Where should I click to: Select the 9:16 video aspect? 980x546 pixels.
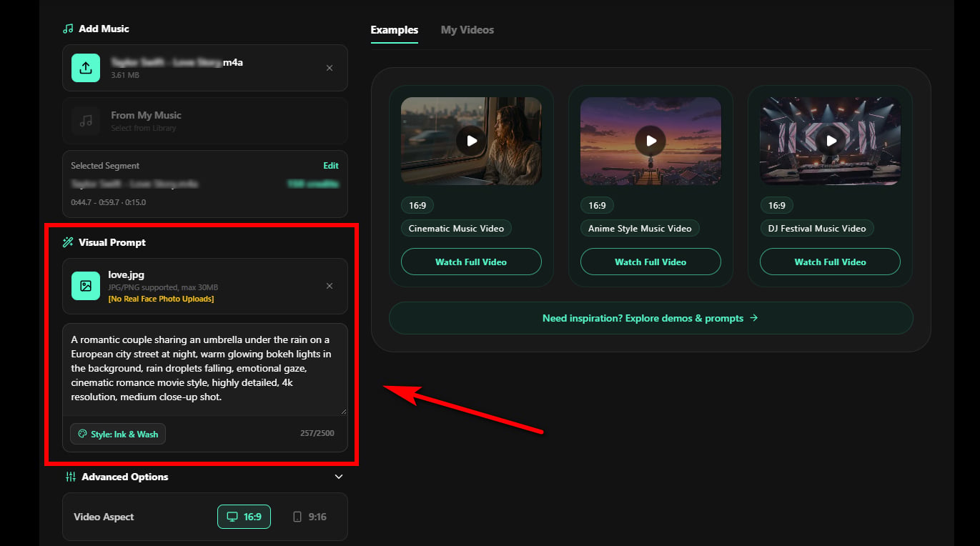pyautogui.click(x=310, y=517)
